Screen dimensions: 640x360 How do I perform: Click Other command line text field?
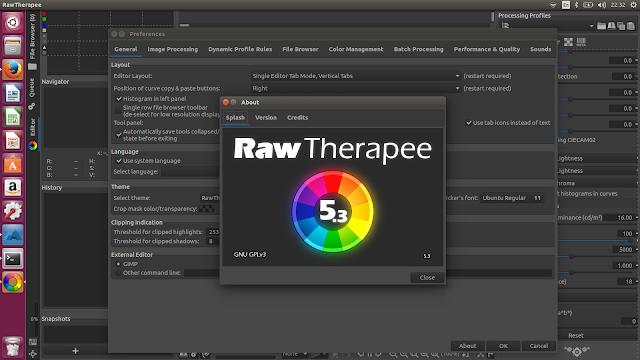(367, 273)
